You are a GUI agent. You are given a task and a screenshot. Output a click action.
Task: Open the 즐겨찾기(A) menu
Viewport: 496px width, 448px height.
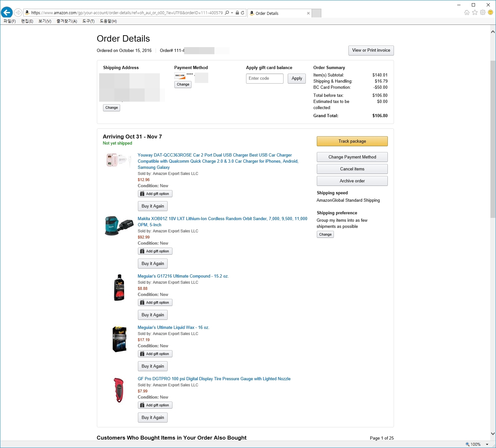coord(67,21)
